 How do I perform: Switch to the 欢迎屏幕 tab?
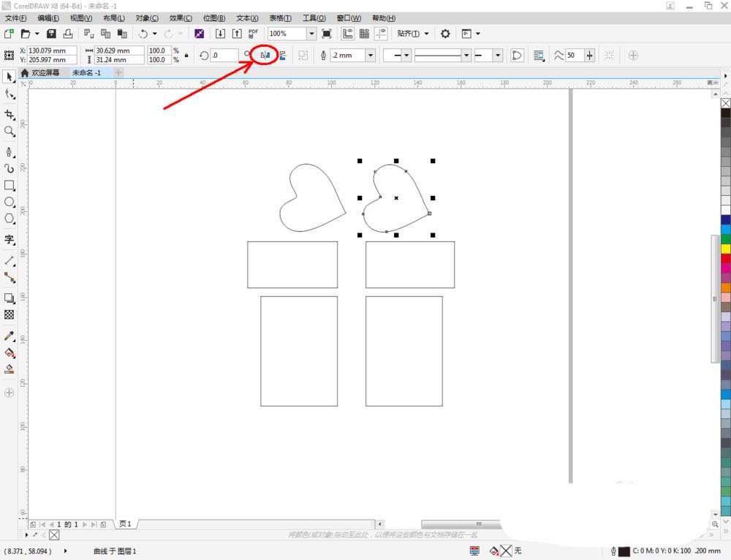[x=40, y=72]
